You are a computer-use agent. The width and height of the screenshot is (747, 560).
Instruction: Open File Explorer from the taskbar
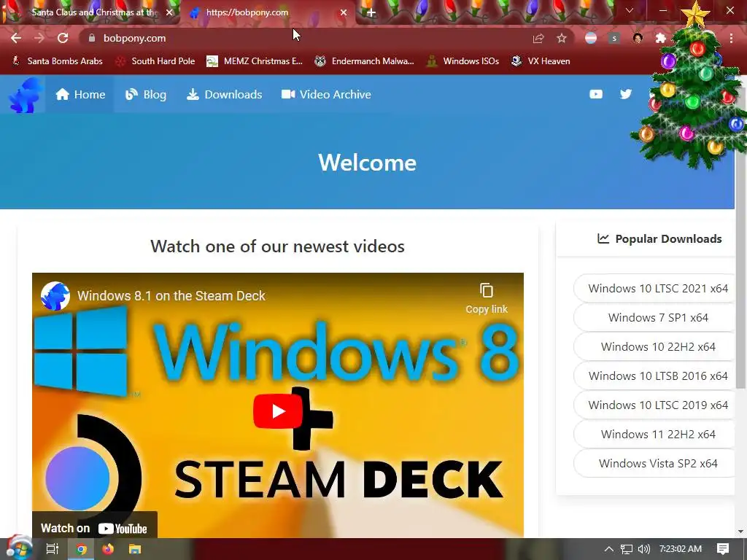[135, 549]
